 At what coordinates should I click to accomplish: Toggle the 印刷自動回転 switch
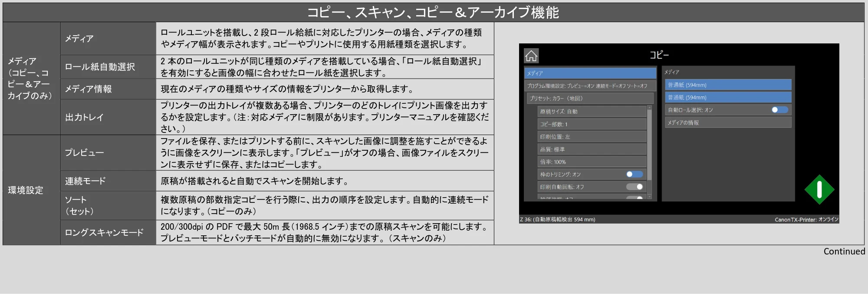click(x=635, y=187)
